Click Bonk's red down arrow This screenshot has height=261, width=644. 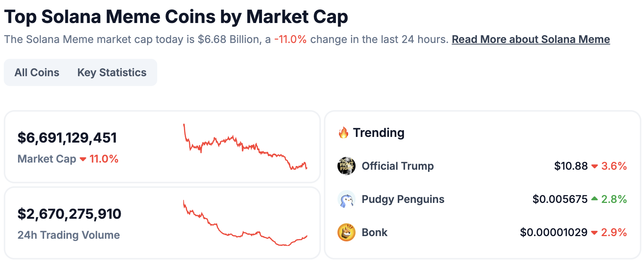click(x=595, y=233)
